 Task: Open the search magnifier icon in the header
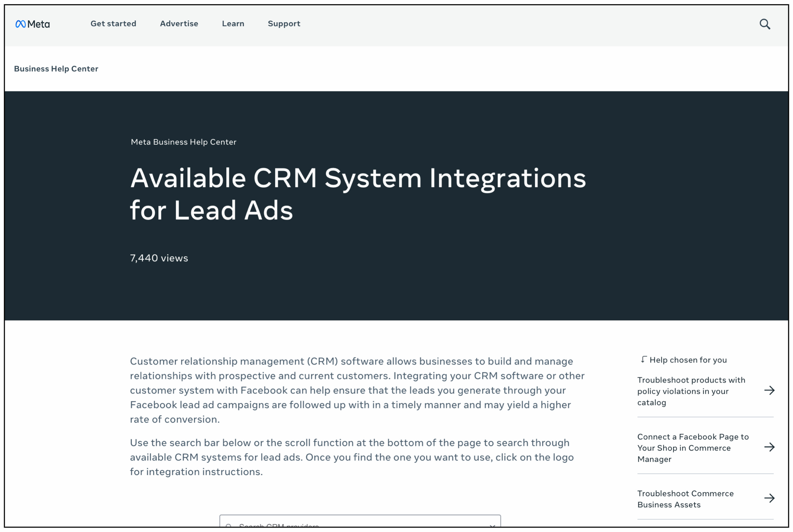[x=765, y=24]
